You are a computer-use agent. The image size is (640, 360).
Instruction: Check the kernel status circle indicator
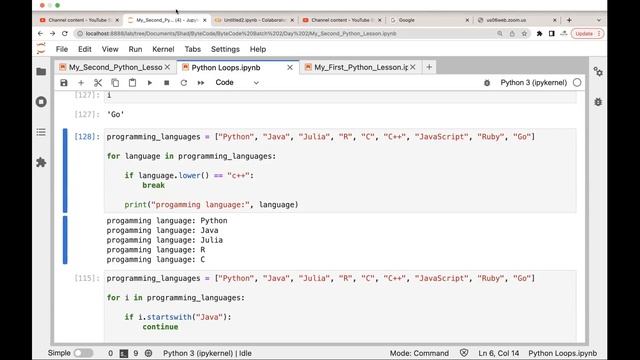click(577, 82)
